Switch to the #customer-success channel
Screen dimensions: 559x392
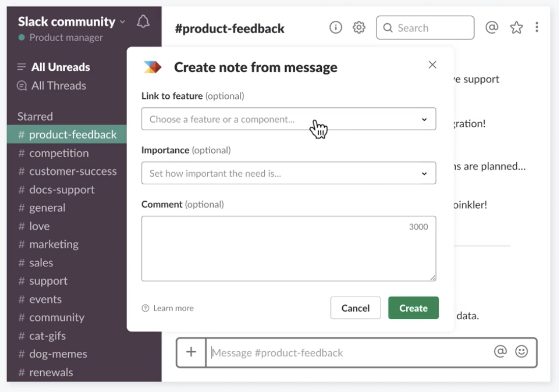(72, 172)
